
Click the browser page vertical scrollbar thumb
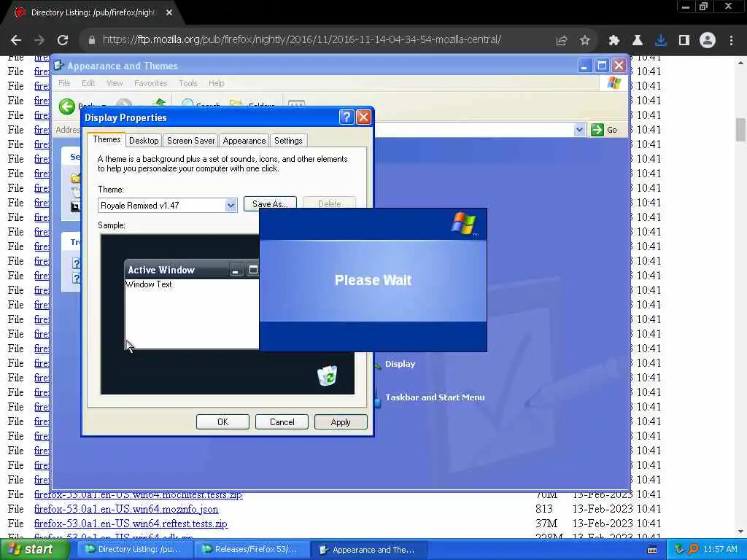(740, 130)
